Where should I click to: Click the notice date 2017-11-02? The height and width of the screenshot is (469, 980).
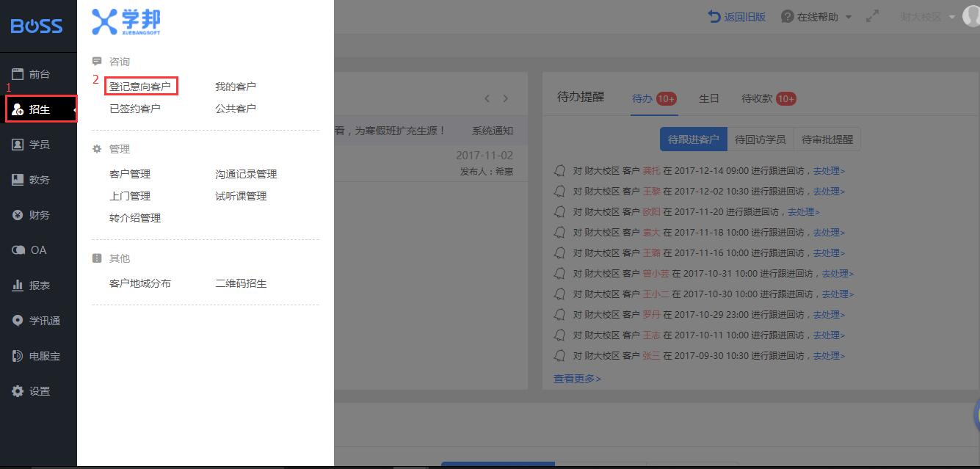(484, 156)
